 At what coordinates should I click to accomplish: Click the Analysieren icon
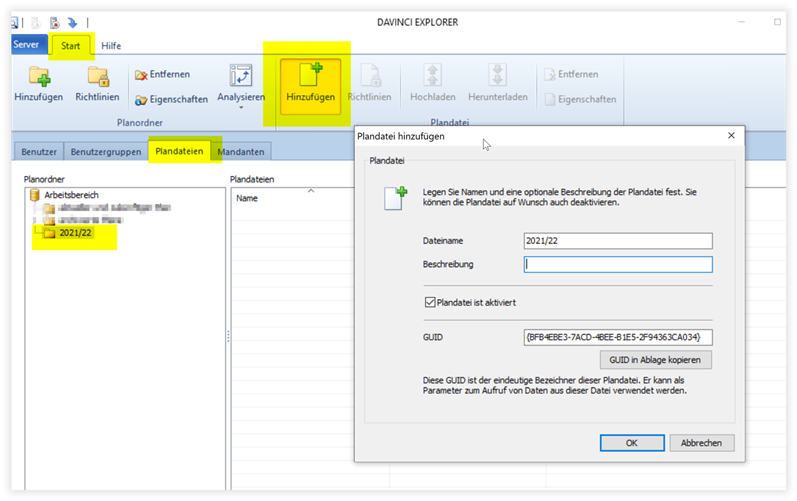(x=241, y=76)
